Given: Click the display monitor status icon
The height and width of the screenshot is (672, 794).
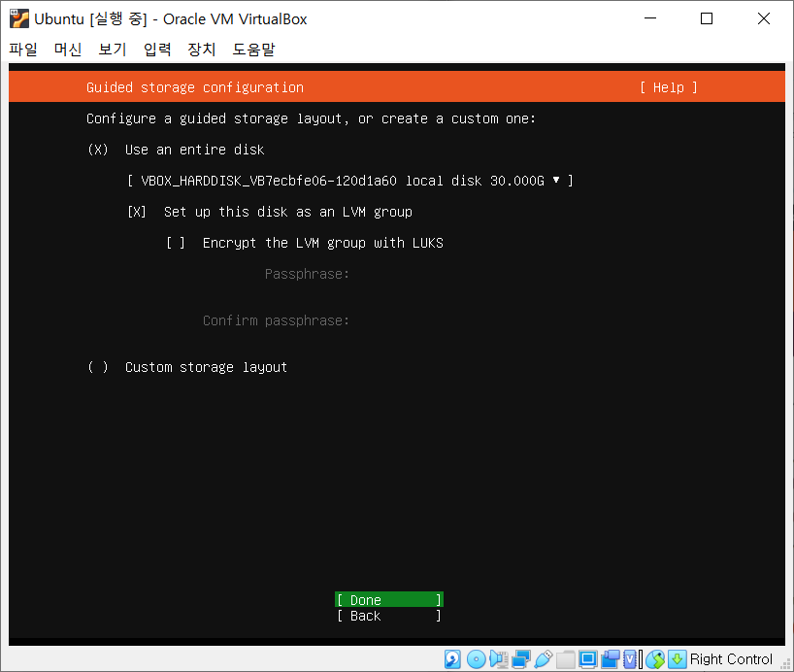Looking at the screenshot, I should 588,658.
